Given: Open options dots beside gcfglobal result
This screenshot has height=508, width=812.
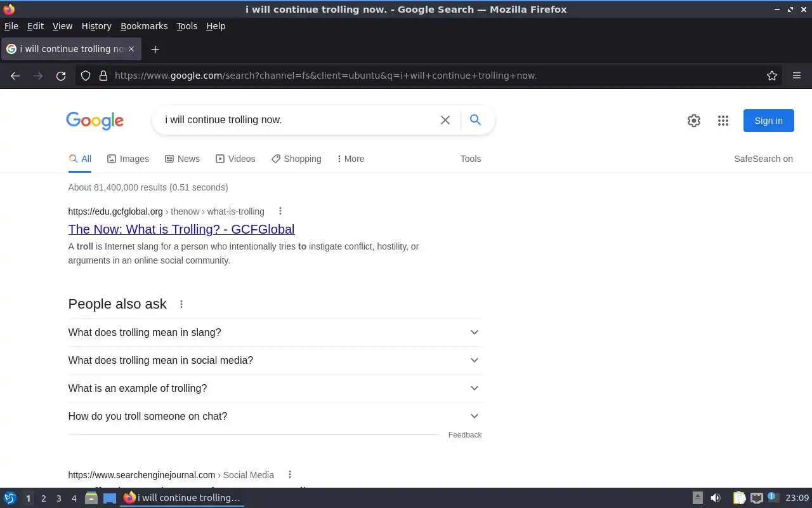Looking at the screenshot, I should click(x=280, y=211).
